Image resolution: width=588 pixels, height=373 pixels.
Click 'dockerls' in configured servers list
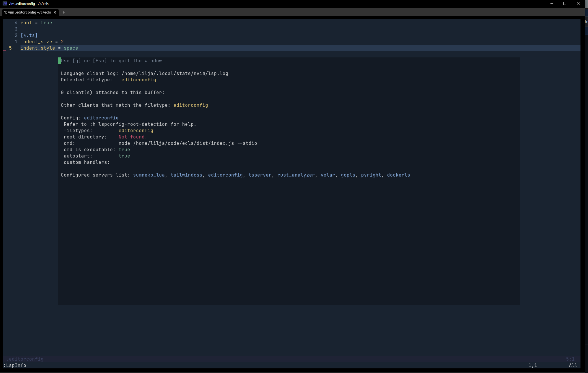(x=399, y=175)
